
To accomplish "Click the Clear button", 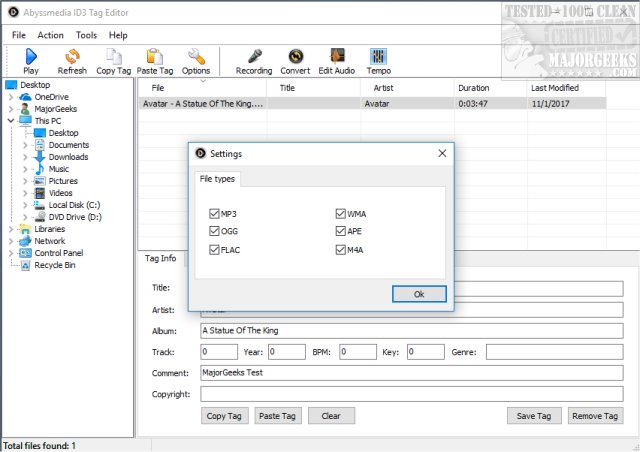I will [x=331, y=416].
